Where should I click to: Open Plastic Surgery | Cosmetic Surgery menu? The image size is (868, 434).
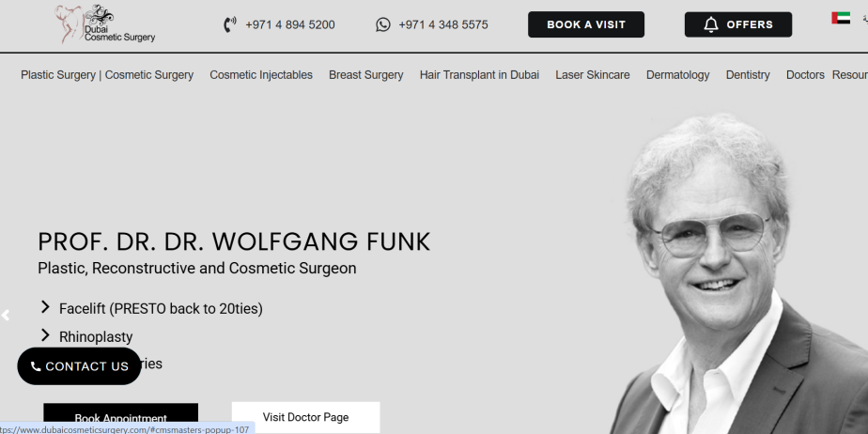107,75
